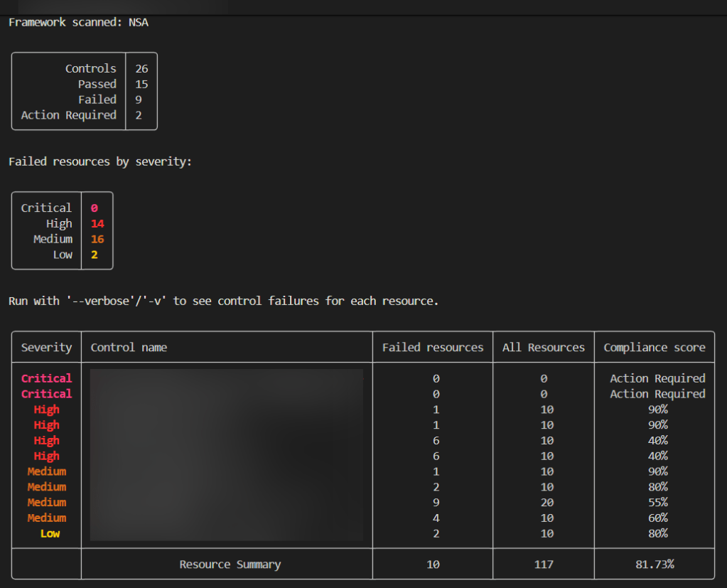
Task: Click failed resources value 9 in table
Action: (436, 502)
